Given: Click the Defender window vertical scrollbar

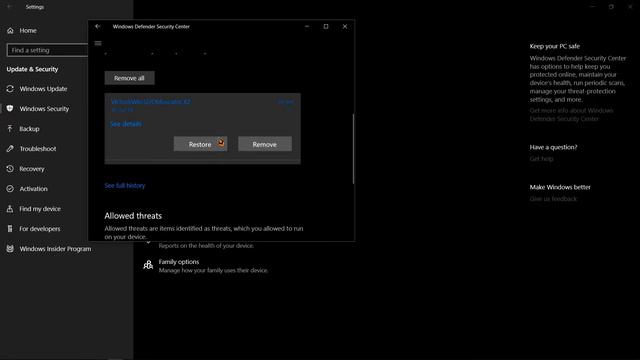Looking at the screenshot, I should pos(353,149).
